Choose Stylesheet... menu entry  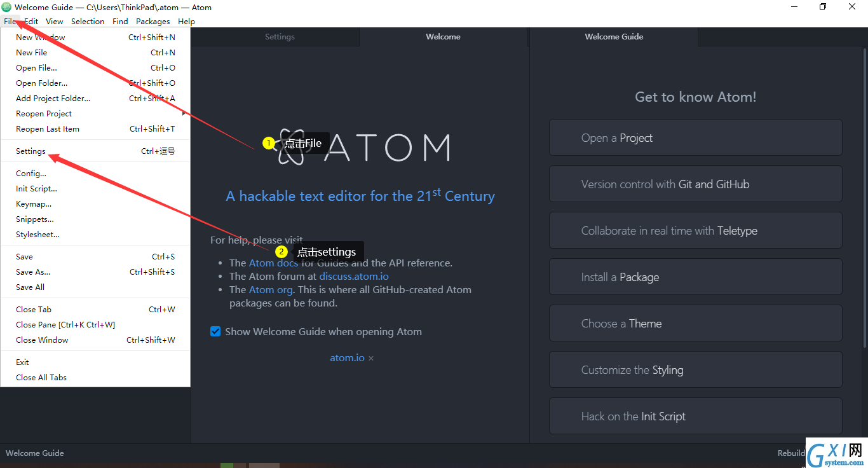point(95,235)
